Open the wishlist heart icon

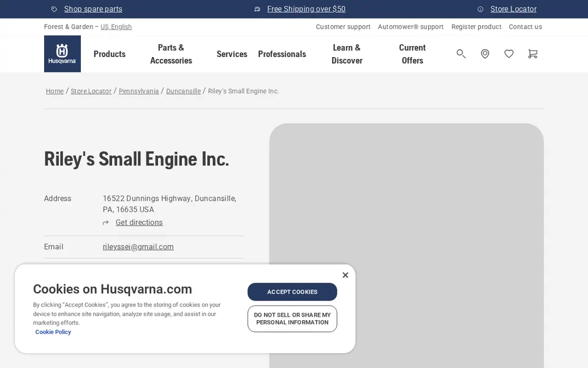coord(509,54)
